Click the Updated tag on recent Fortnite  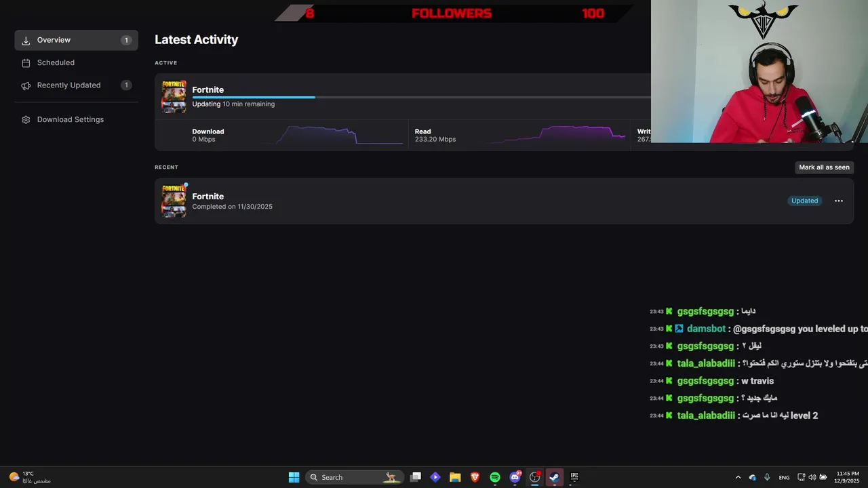point(804,201)
